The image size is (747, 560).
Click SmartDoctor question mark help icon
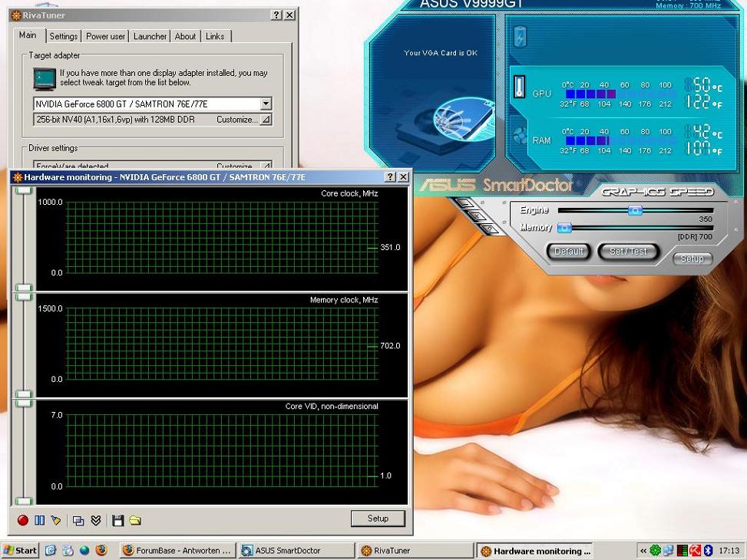(x=491, y=229)
